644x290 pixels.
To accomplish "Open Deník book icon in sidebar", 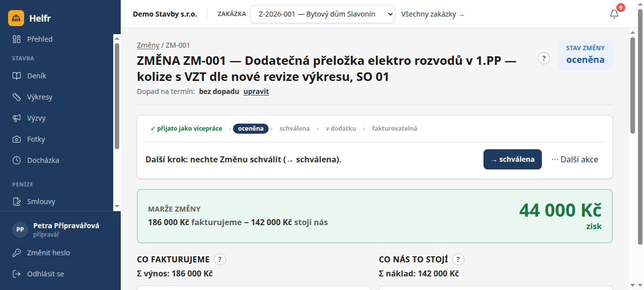I will tap(17, 76).
